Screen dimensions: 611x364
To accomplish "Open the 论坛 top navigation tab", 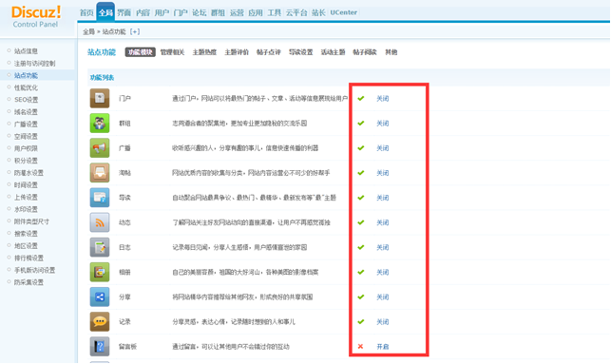I will [x=200, y=12].
